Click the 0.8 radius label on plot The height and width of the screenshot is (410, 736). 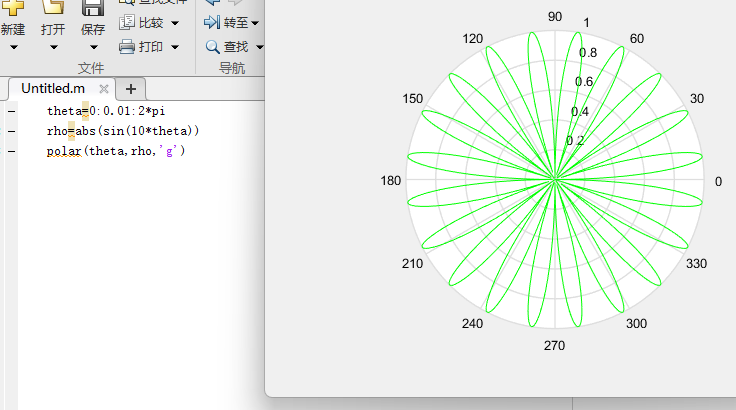click(588, 53)
